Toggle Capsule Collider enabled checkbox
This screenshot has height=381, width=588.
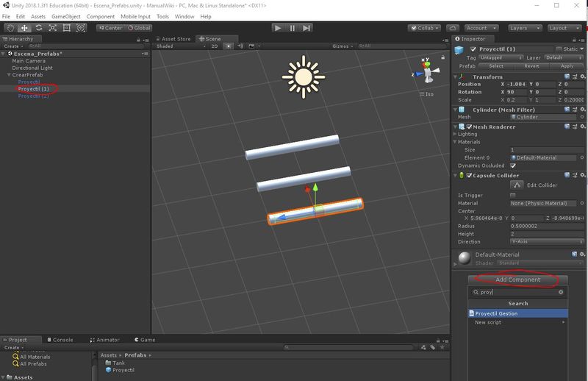click(x=469, y=175)
